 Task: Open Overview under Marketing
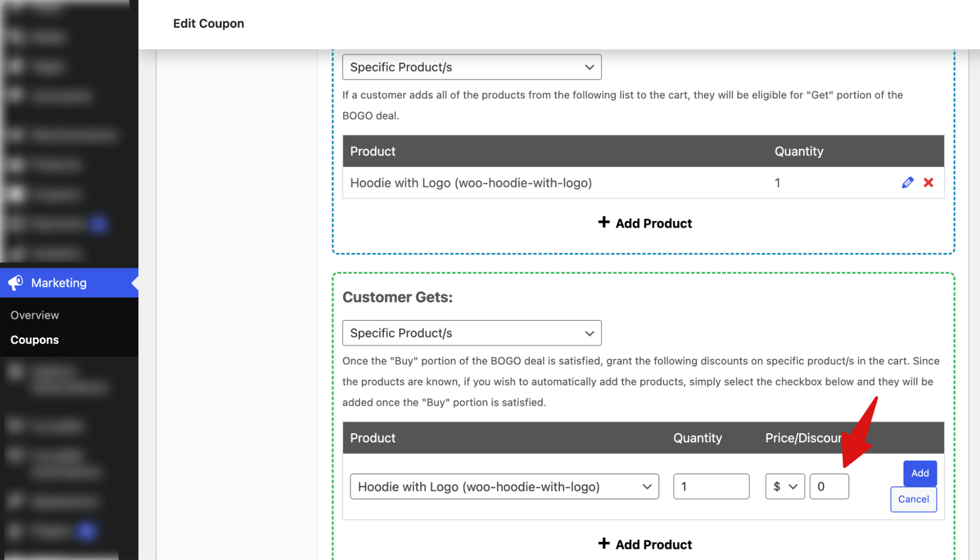(35, 315)
